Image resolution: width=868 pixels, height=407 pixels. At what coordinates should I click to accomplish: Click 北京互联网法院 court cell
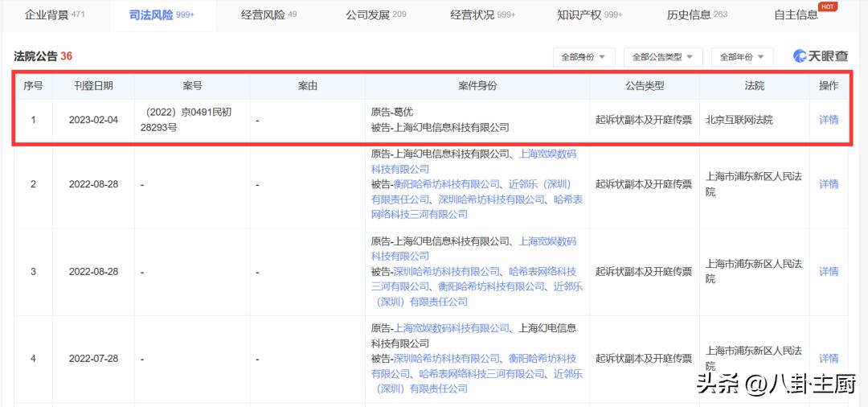pos(739,120)
